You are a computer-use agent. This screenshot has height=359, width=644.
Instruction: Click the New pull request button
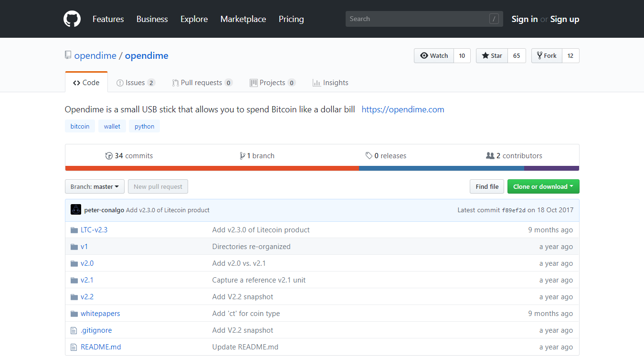[x=158, y=186]
